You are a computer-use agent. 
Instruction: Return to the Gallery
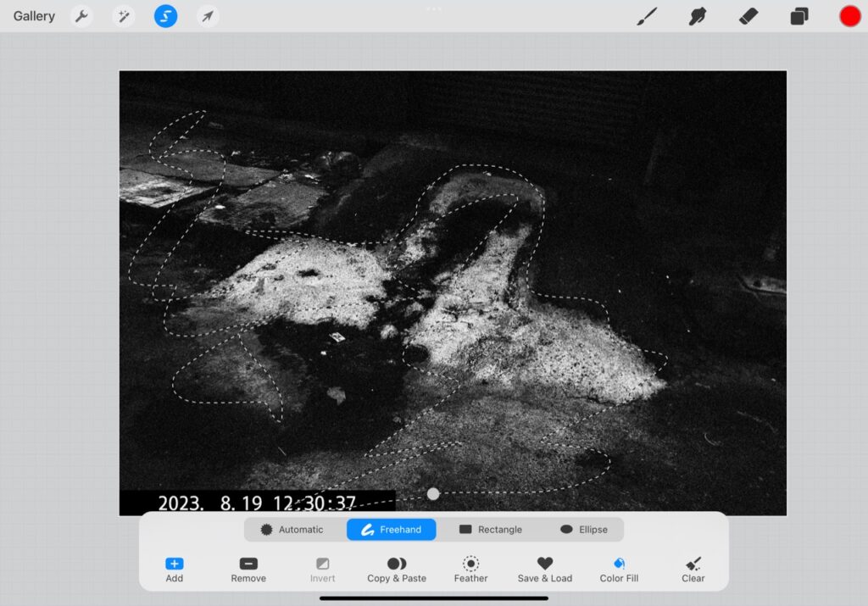34,16
